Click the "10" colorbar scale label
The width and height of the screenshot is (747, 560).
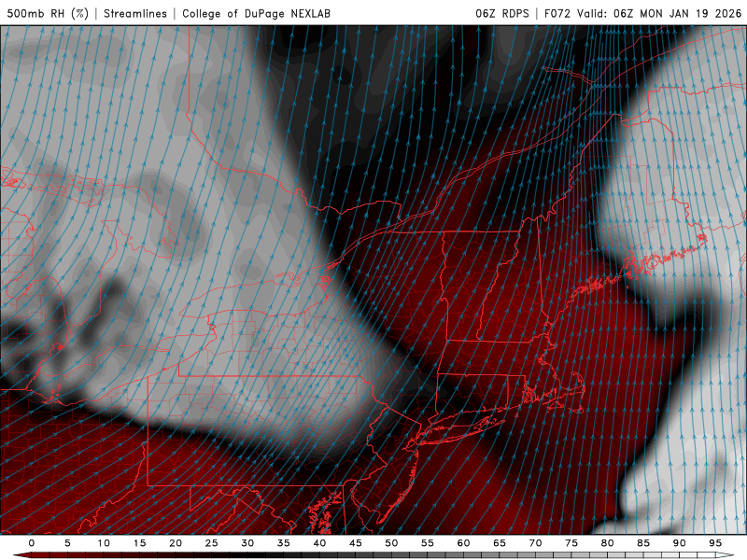coord(104,543)
